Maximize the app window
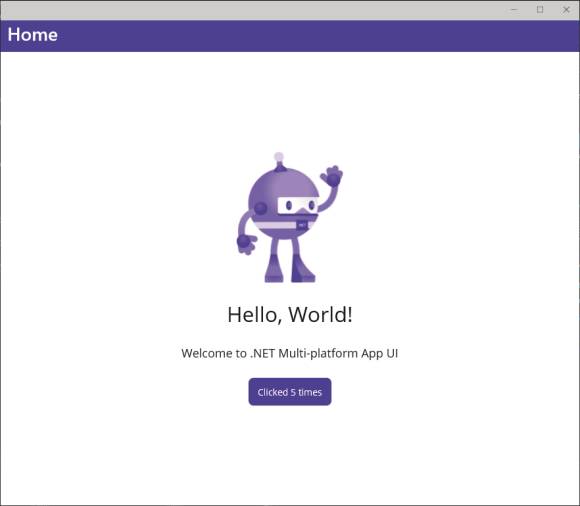The image size is (580, 506). pyautogui.click(x=540, y=10)
